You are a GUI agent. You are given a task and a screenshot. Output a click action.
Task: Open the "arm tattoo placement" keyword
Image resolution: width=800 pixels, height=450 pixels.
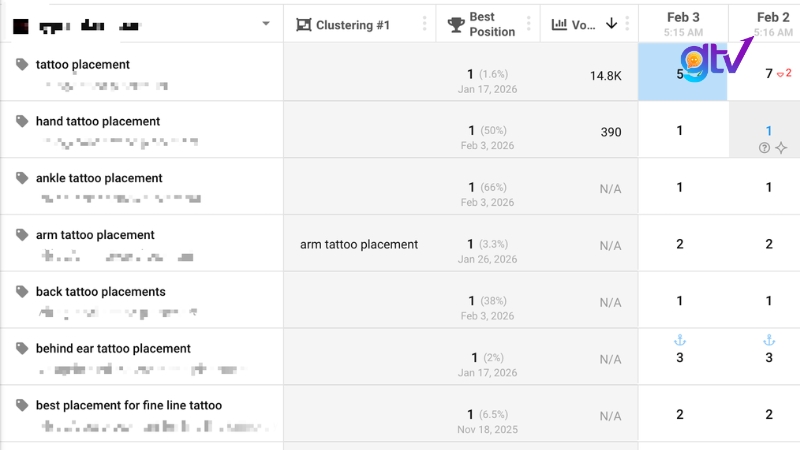[95, 235]
